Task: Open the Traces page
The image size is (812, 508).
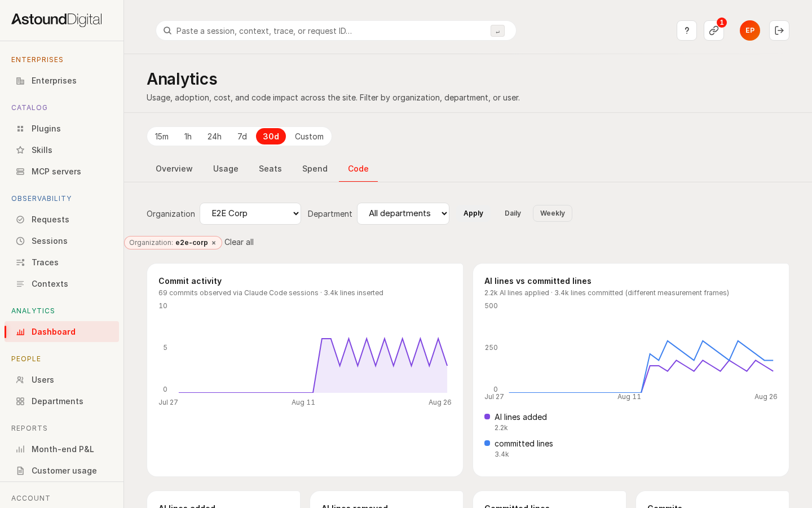Action: 61,262
